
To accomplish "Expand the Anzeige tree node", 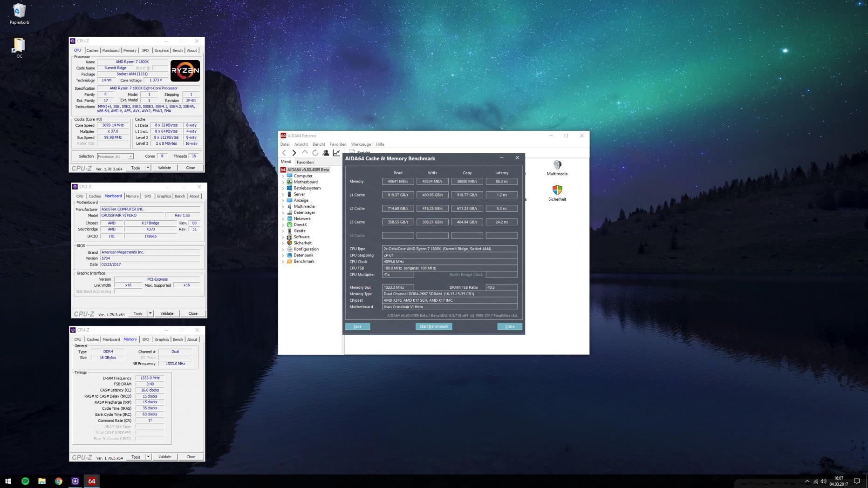I will click(x=283, y=201).
